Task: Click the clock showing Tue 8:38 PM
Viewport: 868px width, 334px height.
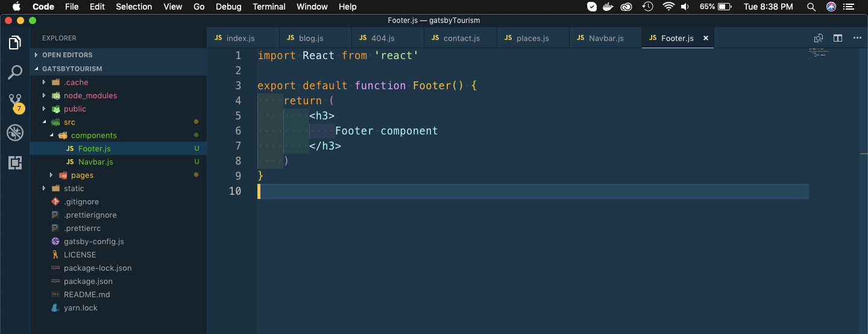Action: [x=769, y=7]
